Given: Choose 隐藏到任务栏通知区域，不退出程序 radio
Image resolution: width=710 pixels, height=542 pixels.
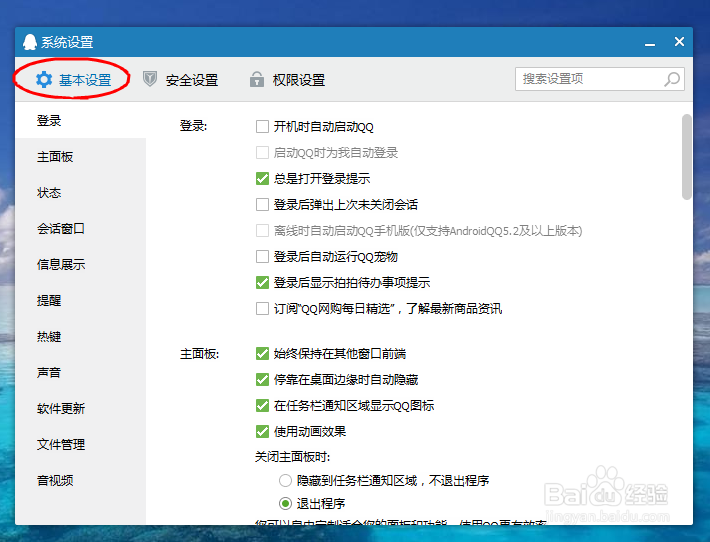Looking at the screenshot, I should click(x=285, y=480).
